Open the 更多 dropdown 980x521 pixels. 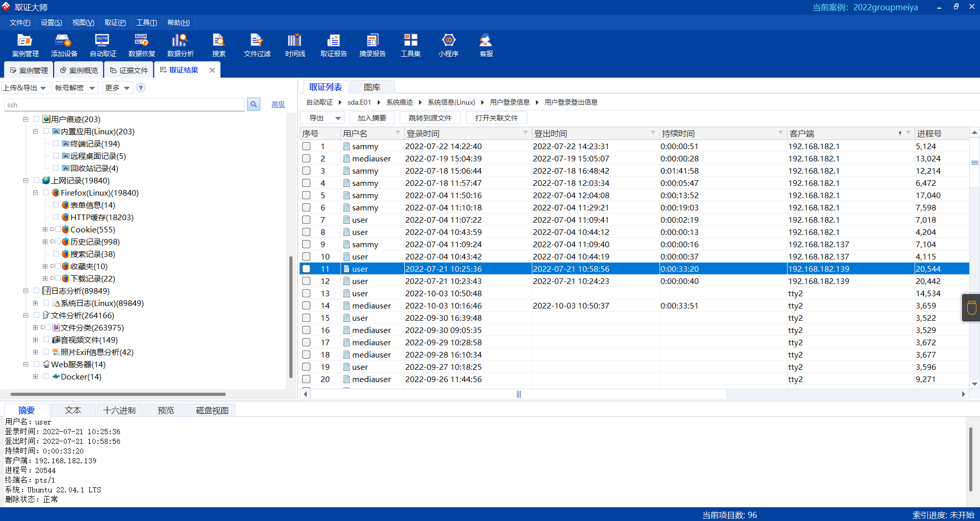coord(117,88)
